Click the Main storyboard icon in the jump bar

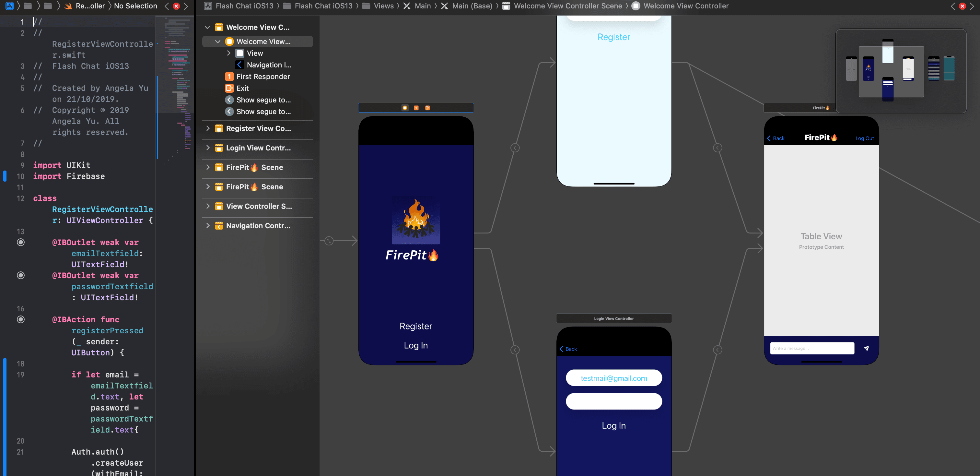point(407,6)
